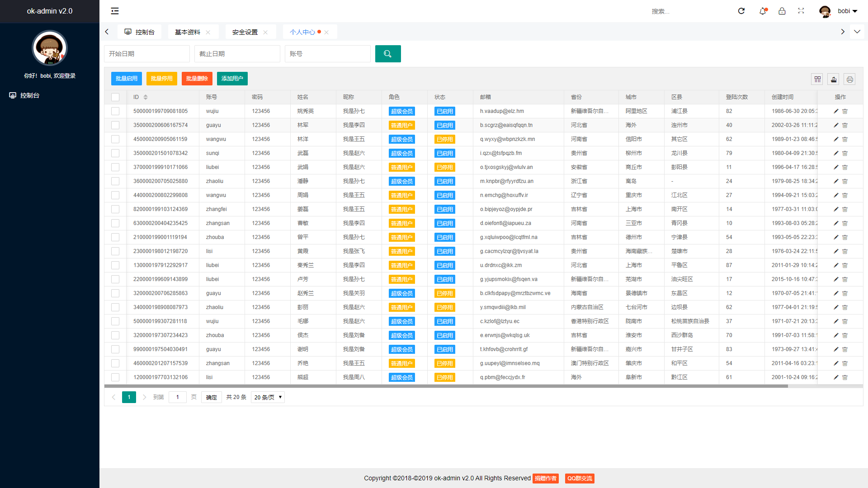The image size is (868, 488).
Task: Edit the row for h.vaadup@elz.hm
Action: (836, 111)
